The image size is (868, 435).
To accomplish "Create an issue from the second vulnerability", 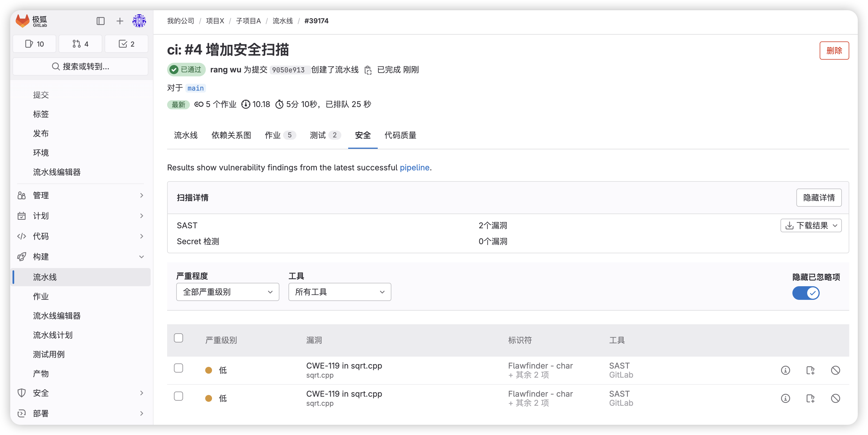I will pos(811,398).
